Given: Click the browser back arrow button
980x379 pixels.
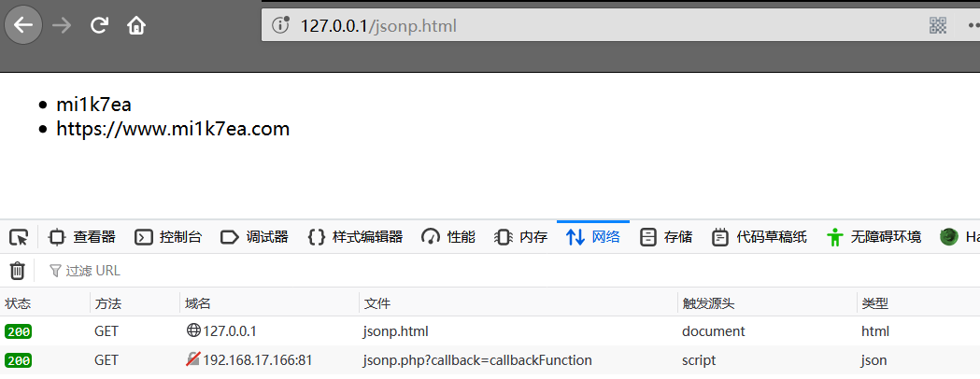Looking at the screenshot, I should click(23, 25).
